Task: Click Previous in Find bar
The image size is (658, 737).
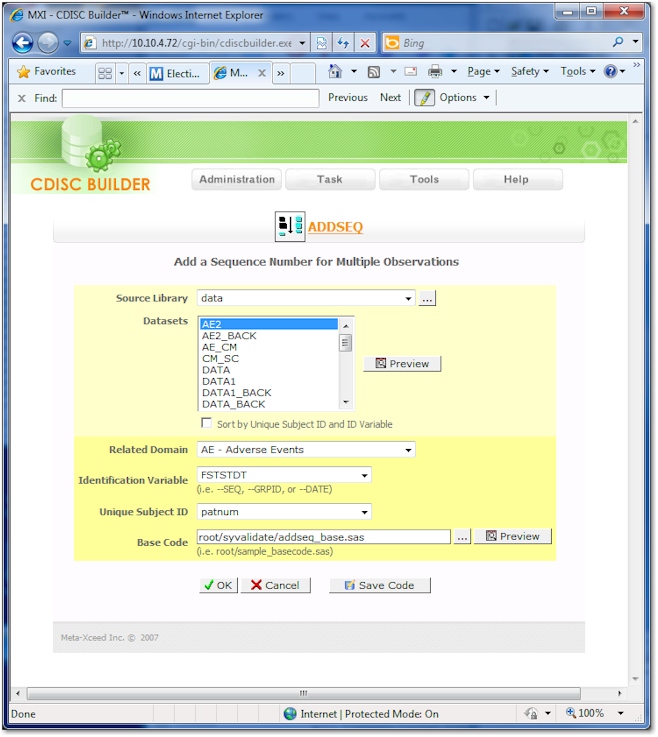Action: point(348,98)
